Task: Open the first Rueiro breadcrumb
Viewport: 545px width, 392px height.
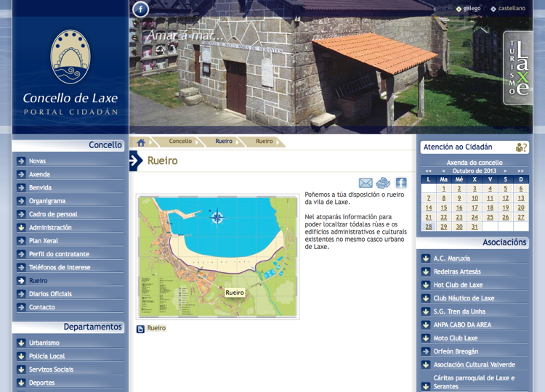Action: (x=224, y=142)
